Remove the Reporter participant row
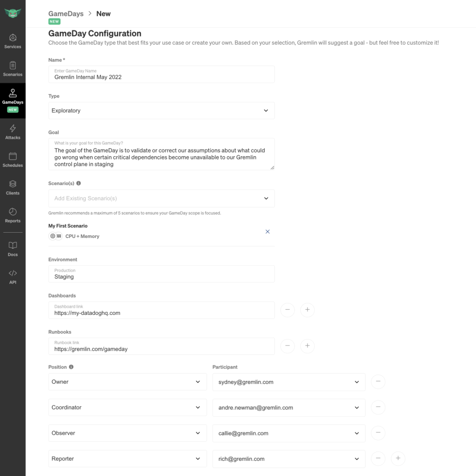The height and width of the screenshot is (476, 476). tap(378, 459)
